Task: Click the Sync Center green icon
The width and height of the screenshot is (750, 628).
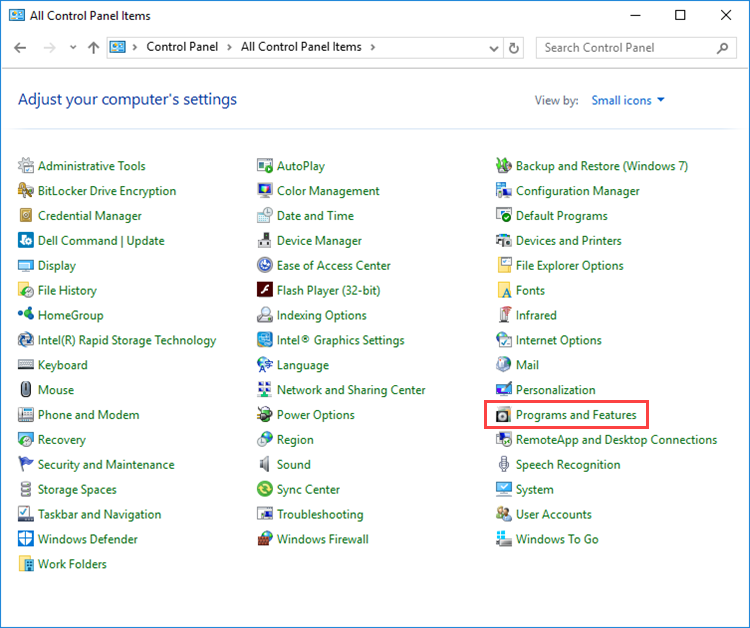Action: coord(265,489)
